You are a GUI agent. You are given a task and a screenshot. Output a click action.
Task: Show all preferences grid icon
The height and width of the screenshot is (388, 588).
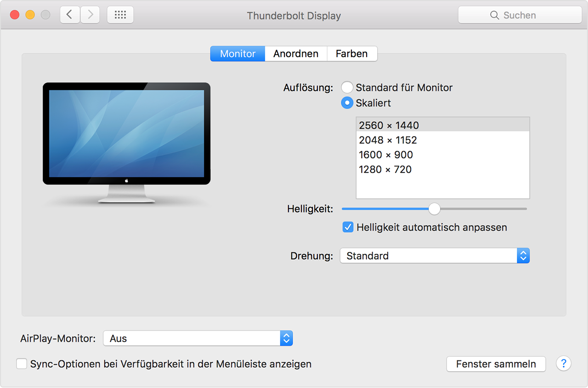120,15
